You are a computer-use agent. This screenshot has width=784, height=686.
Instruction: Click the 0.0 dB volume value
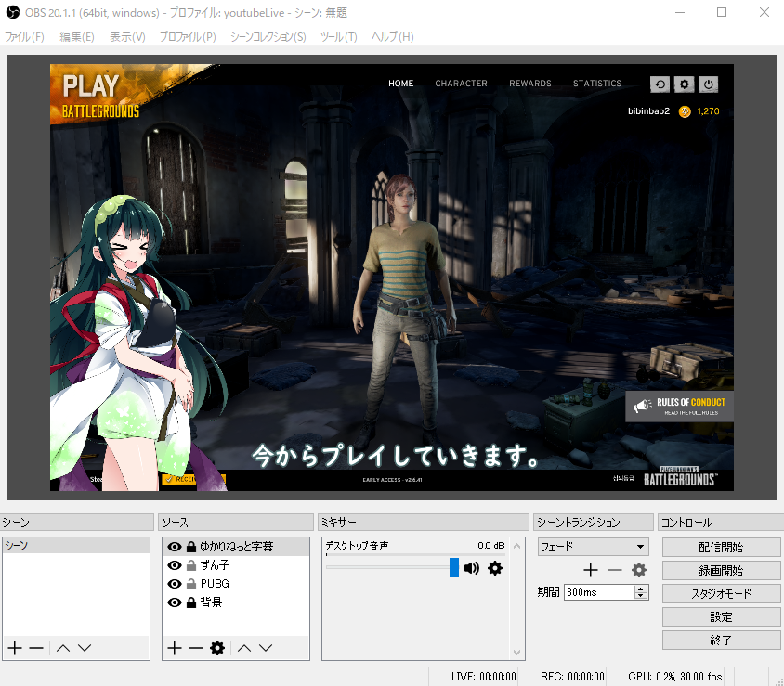click(491, 546)
